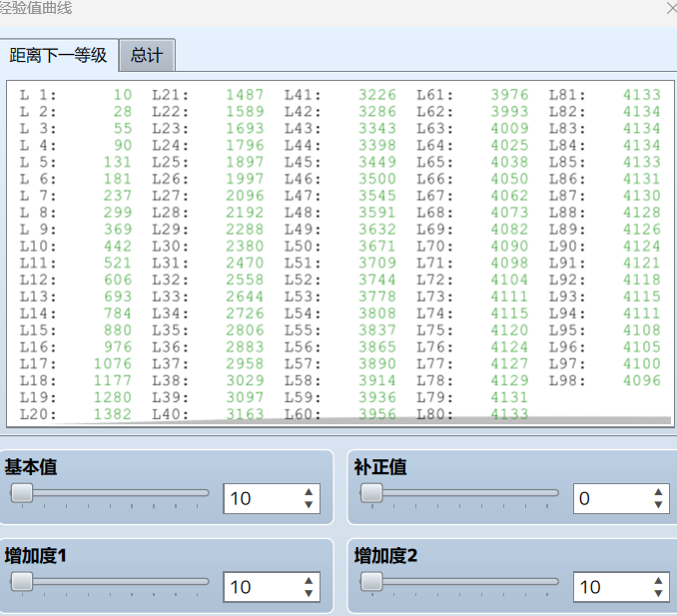Focus the 增加度2 number field

pos(621,587)
